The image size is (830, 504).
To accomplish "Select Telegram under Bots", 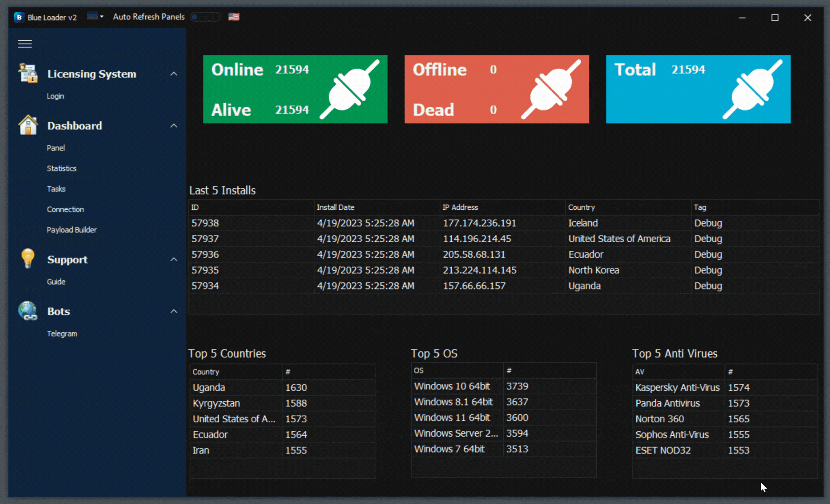I will pyautogui.click(x=62, y=334).
